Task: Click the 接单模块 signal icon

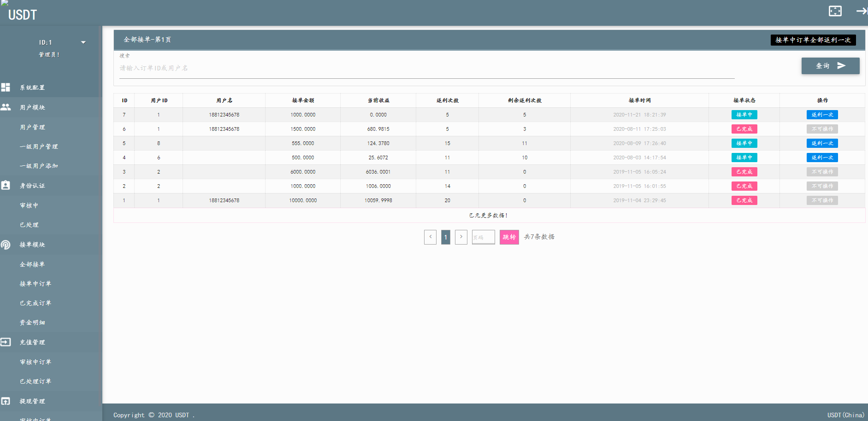Action: tap(6, 245)
